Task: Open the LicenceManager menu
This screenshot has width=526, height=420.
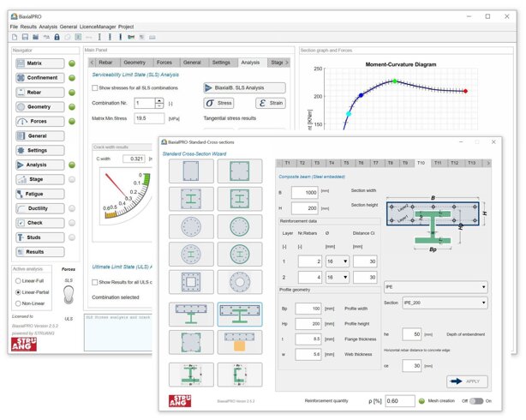Action: pos(98,27)
